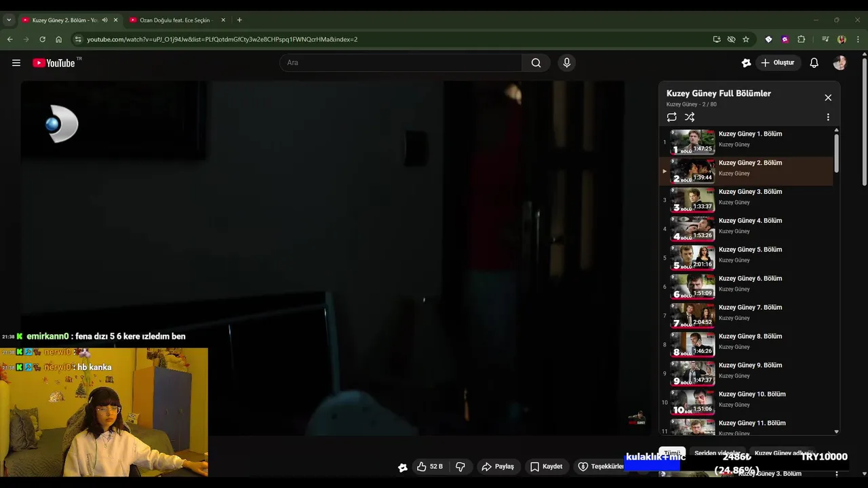This screenshot has width=868, height=488.
Task: Go to the browser home page
Action: click(x=59, y=39)
